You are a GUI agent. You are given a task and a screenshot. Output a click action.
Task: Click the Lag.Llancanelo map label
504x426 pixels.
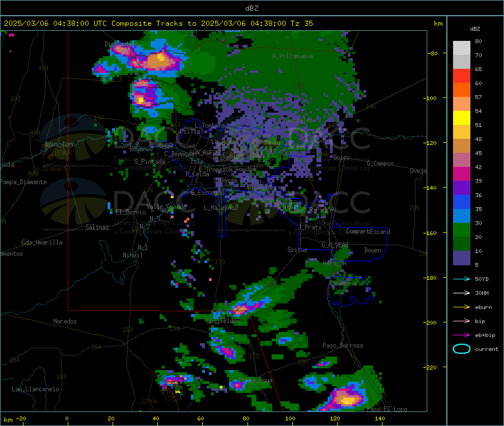(x=35, y=389)
